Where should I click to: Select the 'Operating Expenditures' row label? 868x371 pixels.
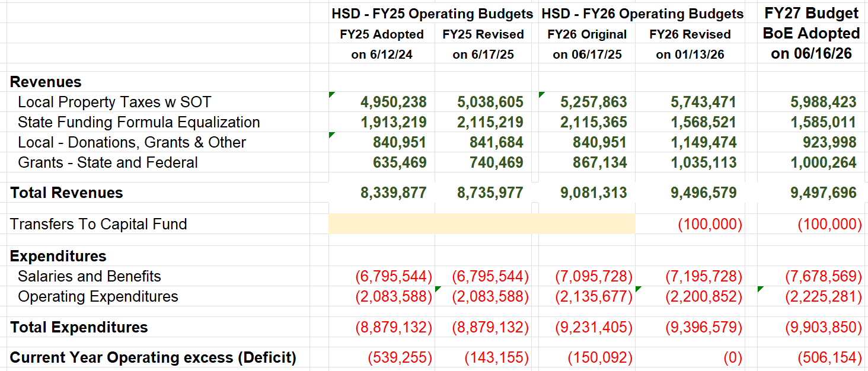pos(98,296)
